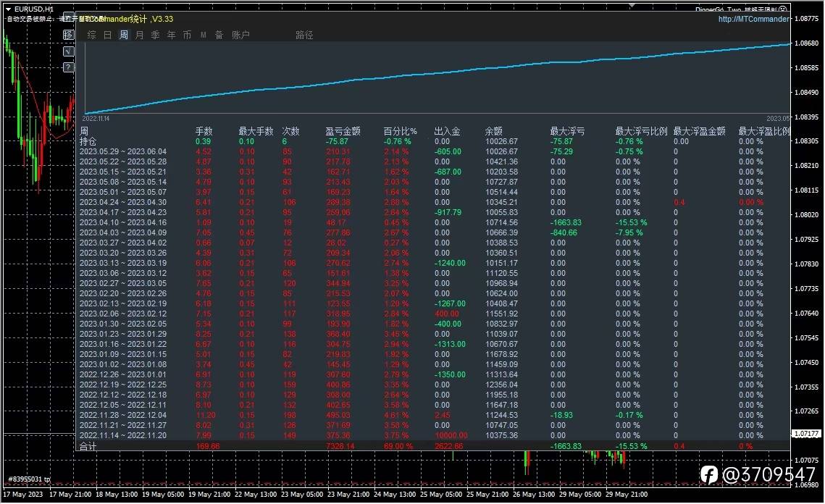The height and width of the screenshot is (504, 825).
Task: Open the 账户 account tab
Action: pyautogui.click(x=240, y=35)
